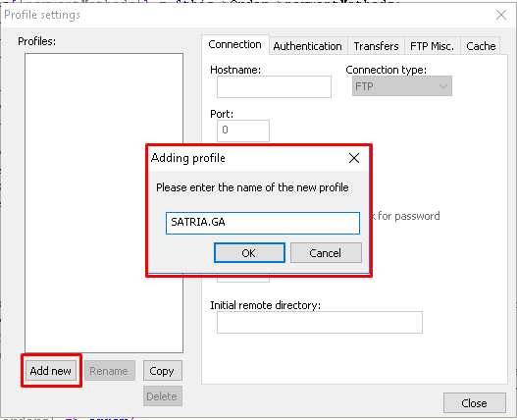Click the empty Profiles list box
Screen dimensions: 517x420
tap(104, 203)
